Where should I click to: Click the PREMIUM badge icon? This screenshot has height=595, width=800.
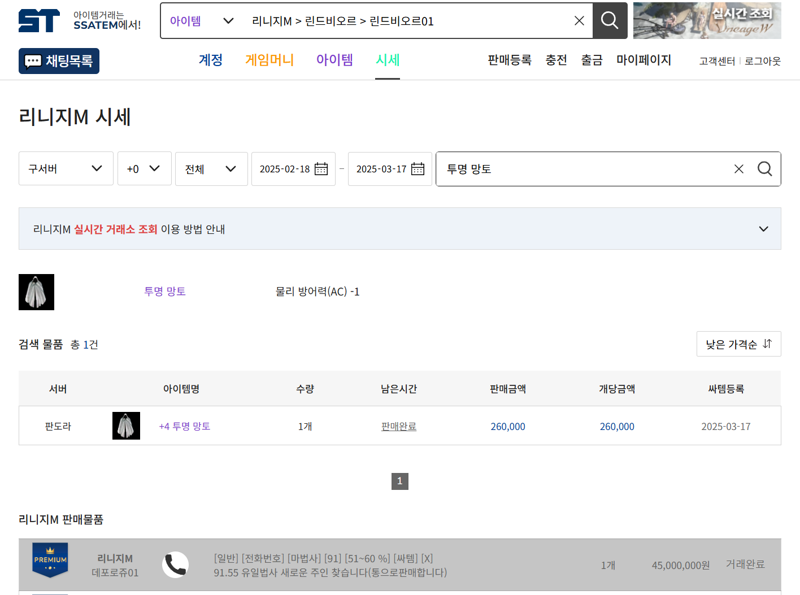coord(50,560)
